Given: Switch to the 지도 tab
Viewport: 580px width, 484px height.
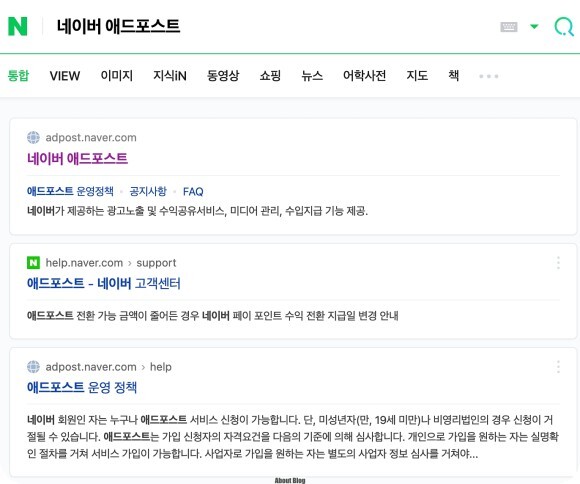Looking at the screenshot, I should (x=417, y=75).
